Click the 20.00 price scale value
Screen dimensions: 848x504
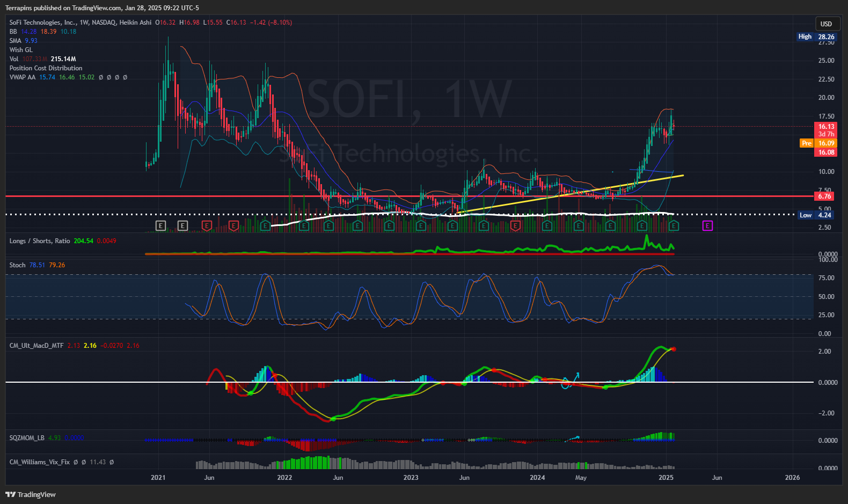[x=826, y=98]
